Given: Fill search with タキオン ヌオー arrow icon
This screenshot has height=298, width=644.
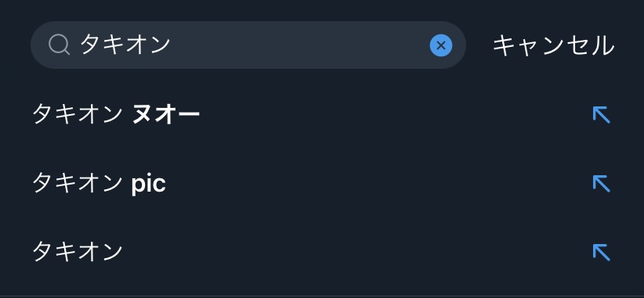Looking at the screenshot, I should (x=601, y=114).
